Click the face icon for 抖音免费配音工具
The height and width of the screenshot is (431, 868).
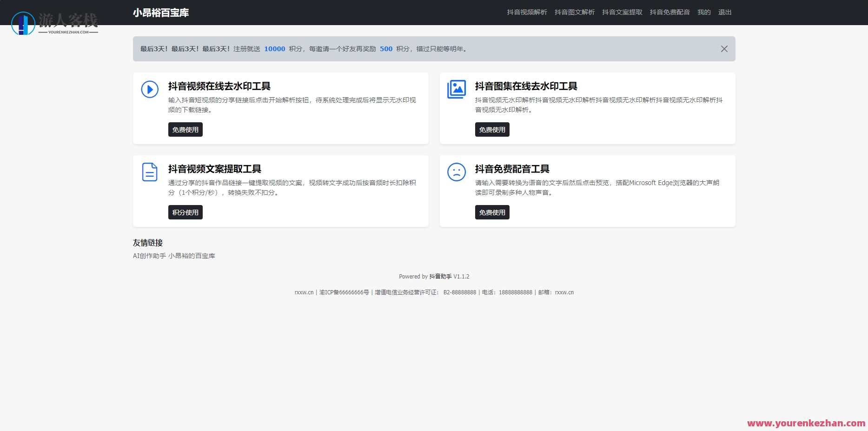click(x=457, y=172)
